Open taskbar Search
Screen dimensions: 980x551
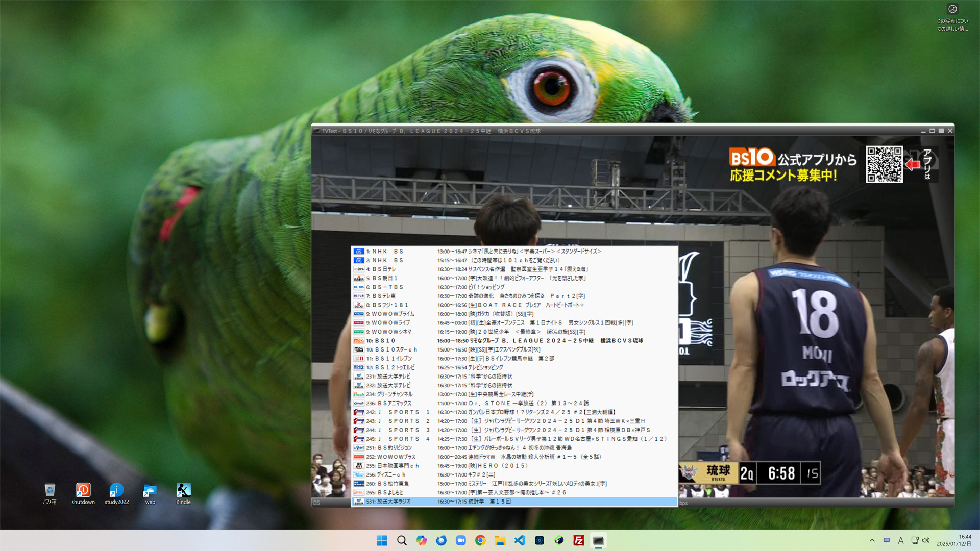[402, 540]
